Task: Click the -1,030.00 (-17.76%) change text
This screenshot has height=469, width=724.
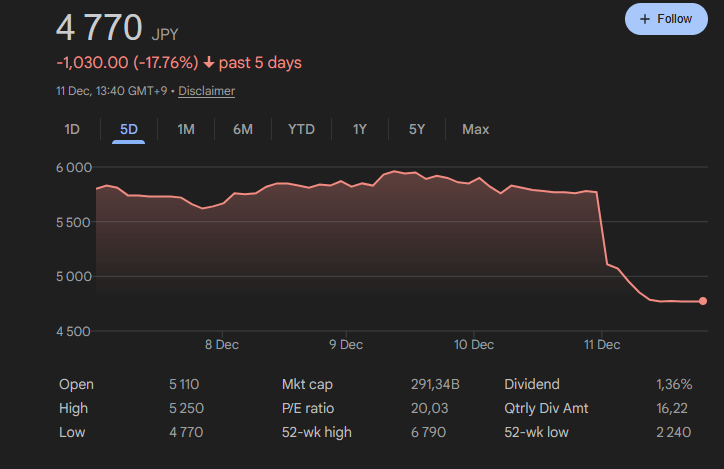Action: (127, 62)
